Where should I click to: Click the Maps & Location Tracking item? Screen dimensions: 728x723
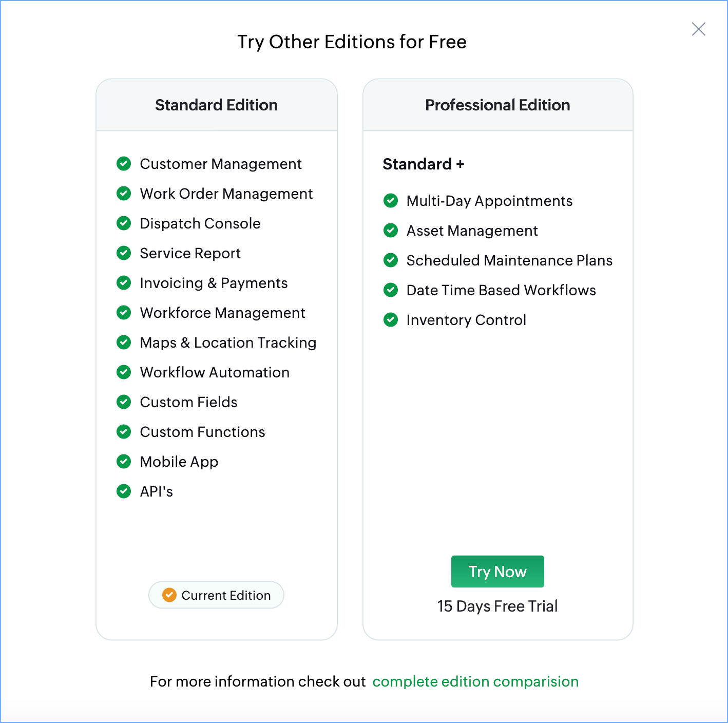coord(228,343)
